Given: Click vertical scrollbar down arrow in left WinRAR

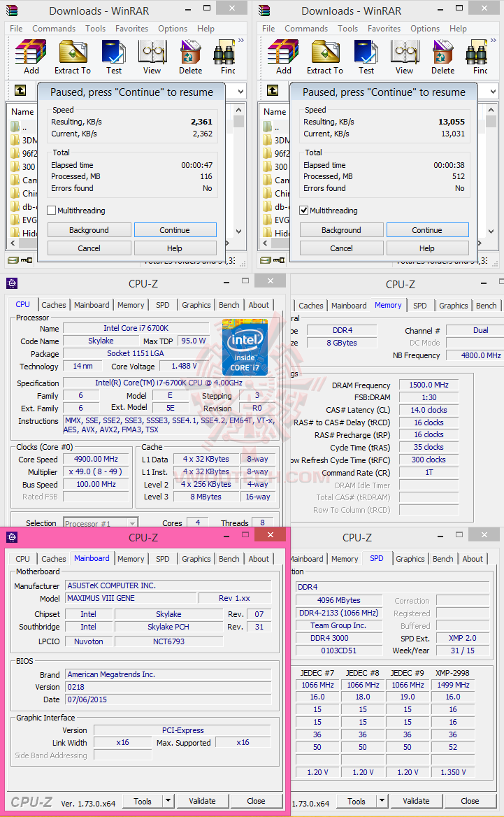Looking at the screenshot, I should [x=238, y=232].
